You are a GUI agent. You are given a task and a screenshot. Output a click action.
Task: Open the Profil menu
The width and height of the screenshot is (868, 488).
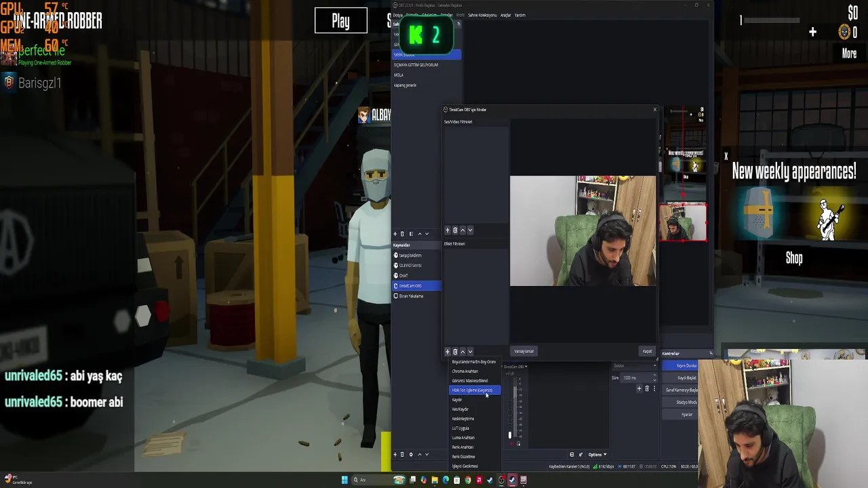[x=460, y=15]
